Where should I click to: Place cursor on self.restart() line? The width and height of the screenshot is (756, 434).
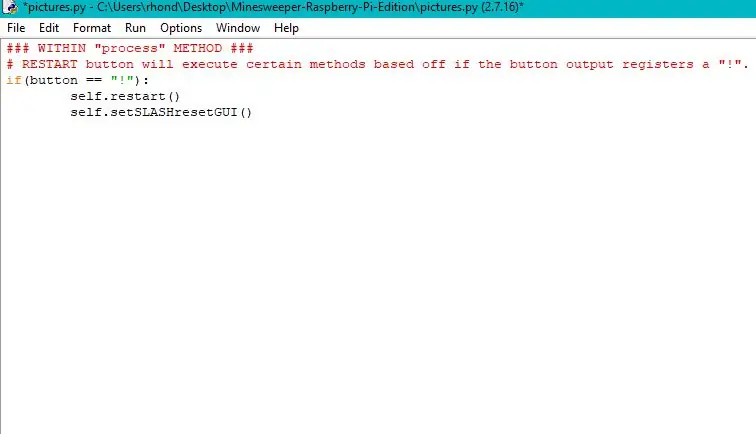[125, 96]
